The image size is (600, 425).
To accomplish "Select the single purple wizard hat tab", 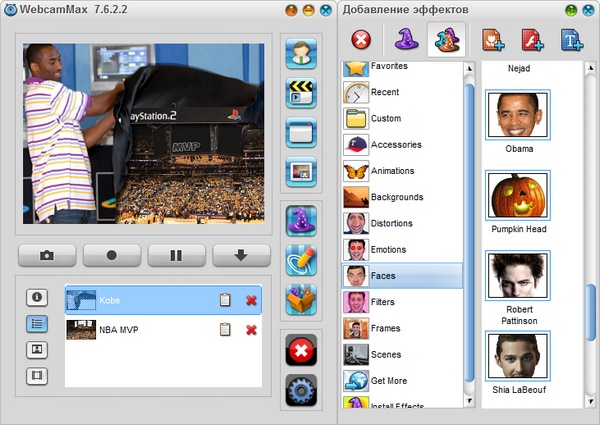I will click(406, 39).
